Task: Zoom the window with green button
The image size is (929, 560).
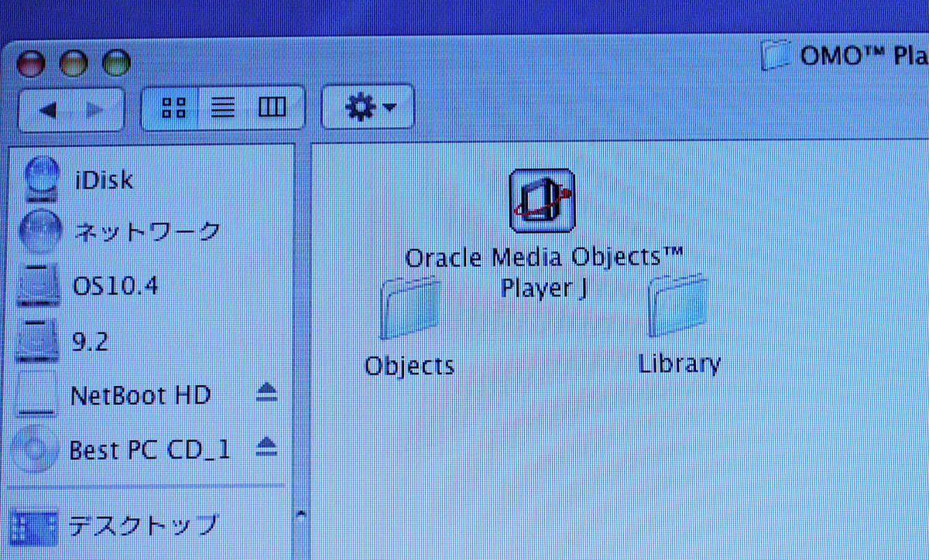Action: point(115,62)
